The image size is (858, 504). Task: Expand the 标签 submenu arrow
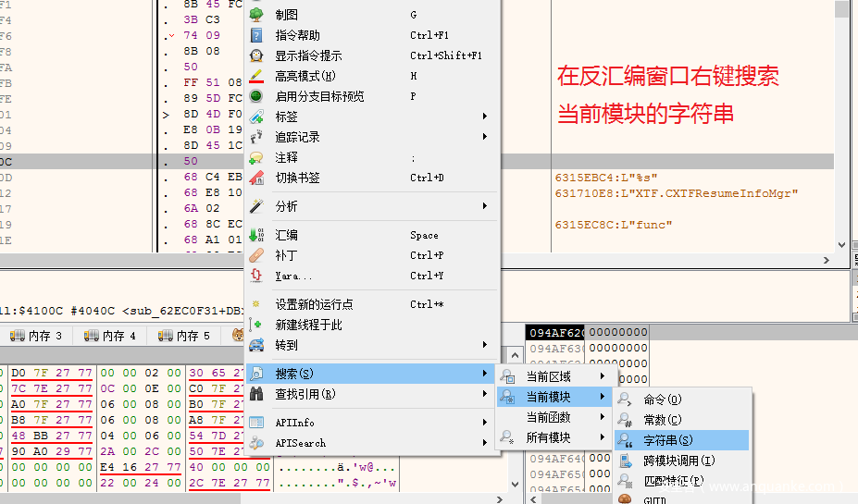[x=485, y=117]
